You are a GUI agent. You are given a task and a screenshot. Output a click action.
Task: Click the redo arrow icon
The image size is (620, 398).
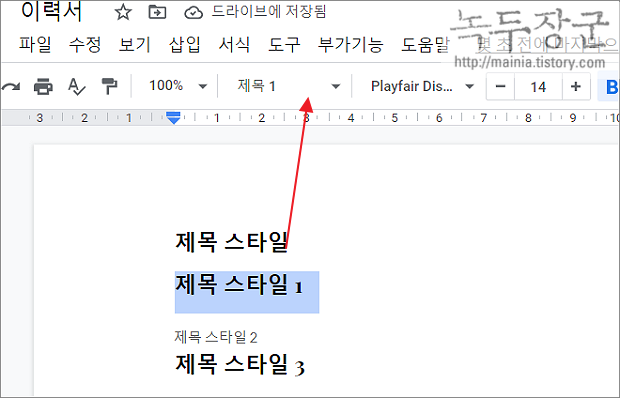pyautogui.click(x=11, y=86)
